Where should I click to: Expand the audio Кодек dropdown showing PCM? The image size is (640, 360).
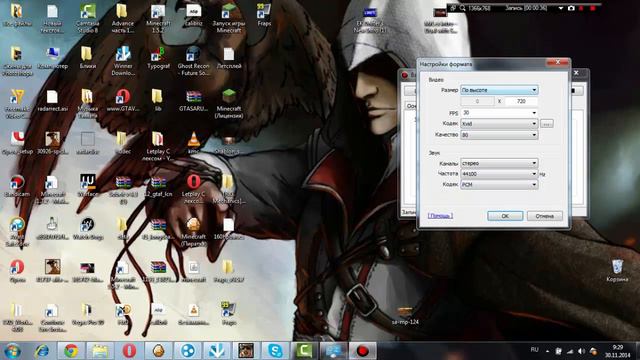tap(499, 184)
